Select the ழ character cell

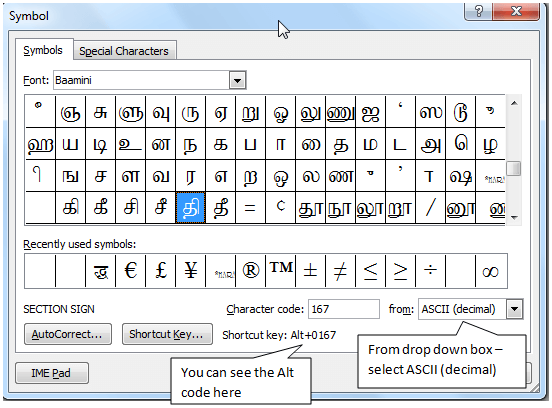tap(490, 144)
